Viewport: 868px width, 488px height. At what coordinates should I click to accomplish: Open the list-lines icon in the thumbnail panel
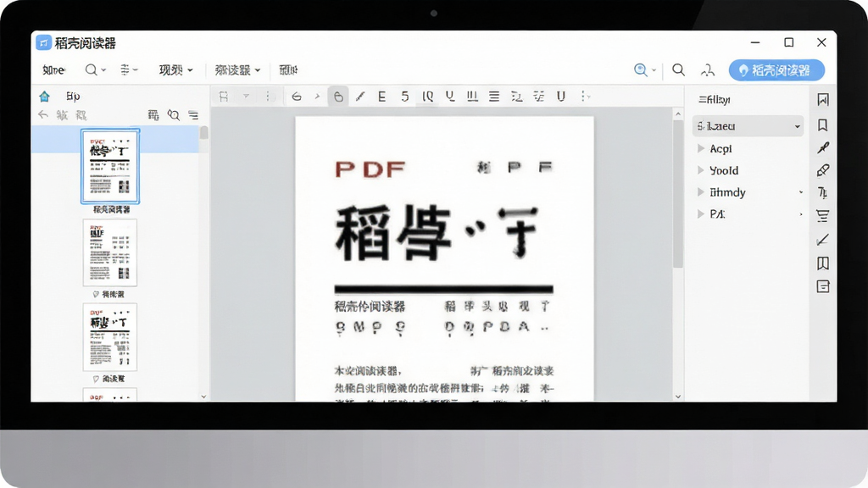pyautogui.click(x=193, y=115)
